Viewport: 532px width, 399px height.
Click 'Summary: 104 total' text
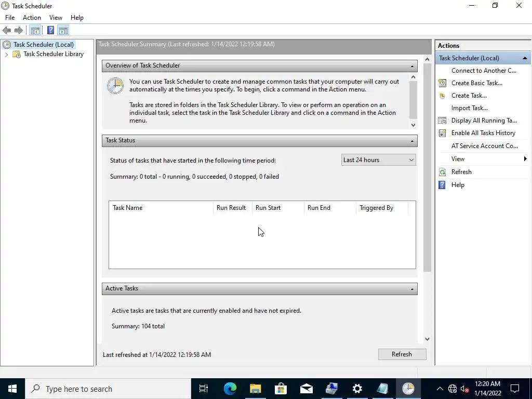[x=138, y=326]
